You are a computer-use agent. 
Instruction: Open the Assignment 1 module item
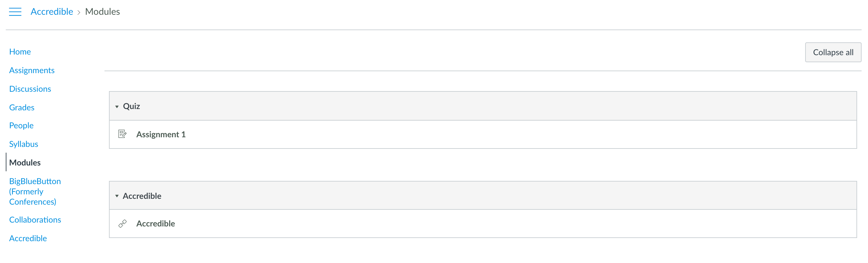pos(161,134)
